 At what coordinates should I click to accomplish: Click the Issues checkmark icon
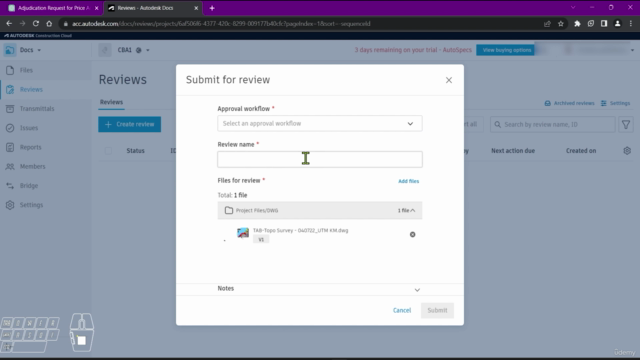click(x=10, y=128)
